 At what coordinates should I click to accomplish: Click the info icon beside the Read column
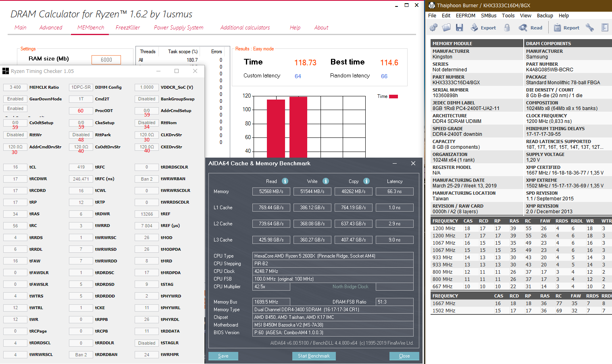tap(285, 181)
